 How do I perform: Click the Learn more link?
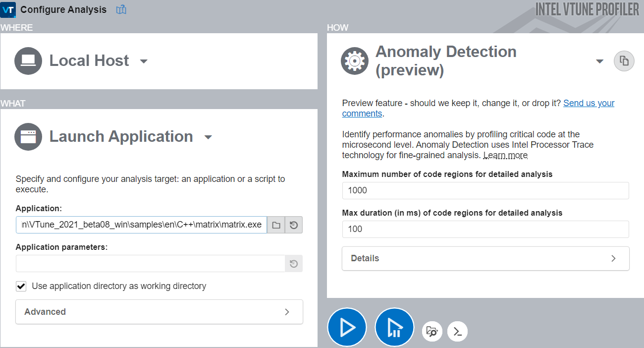[505, 155]
